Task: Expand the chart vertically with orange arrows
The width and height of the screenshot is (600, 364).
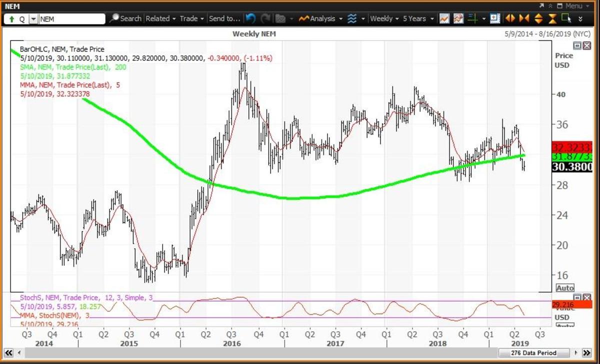Action: (538, 18)
